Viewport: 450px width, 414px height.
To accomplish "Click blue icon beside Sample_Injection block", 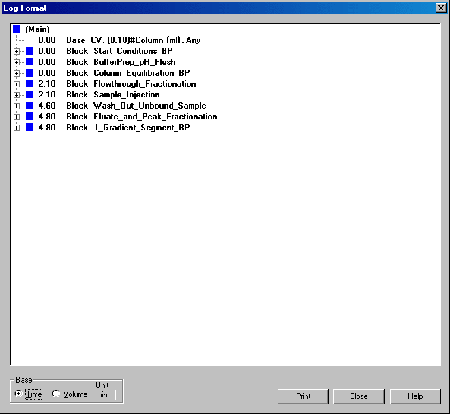I will tap(30, 95).
